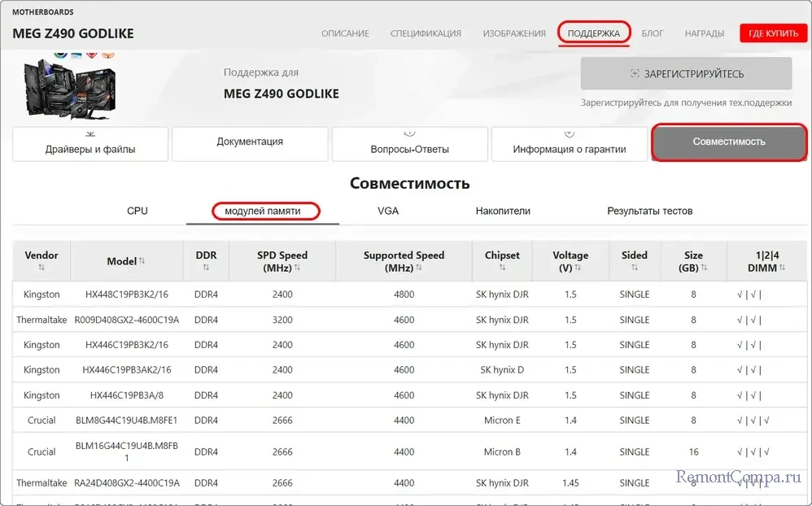Switch to the Поддержка navigation tab
This screenshot has height=506, width=812.
pos(594,33)
